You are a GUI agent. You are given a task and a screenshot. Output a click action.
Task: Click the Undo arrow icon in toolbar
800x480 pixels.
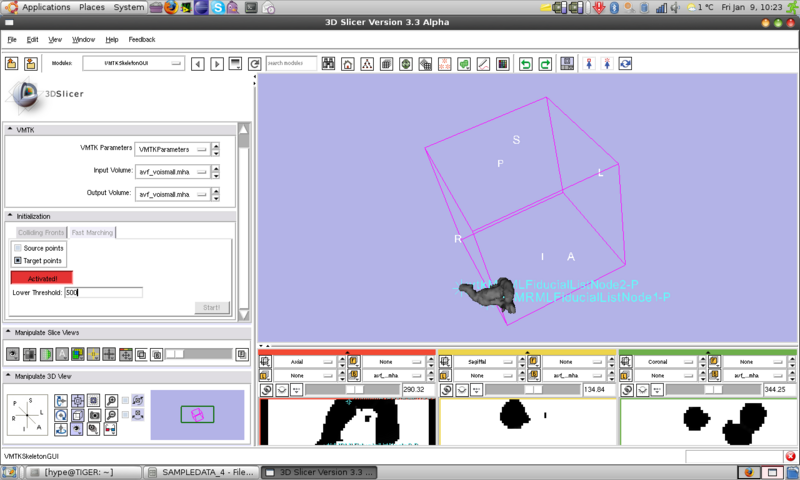click(x=526, y=64)
